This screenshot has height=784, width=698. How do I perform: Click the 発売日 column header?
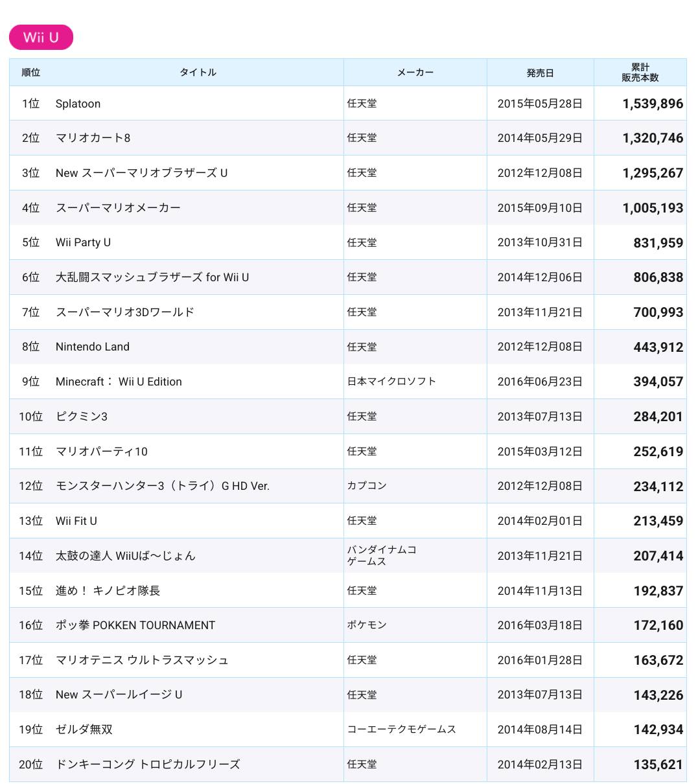click(x=540, y=73)
